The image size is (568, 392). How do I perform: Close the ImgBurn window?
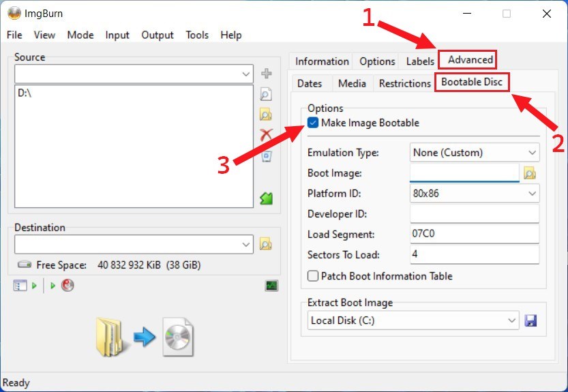coord(547,14)
